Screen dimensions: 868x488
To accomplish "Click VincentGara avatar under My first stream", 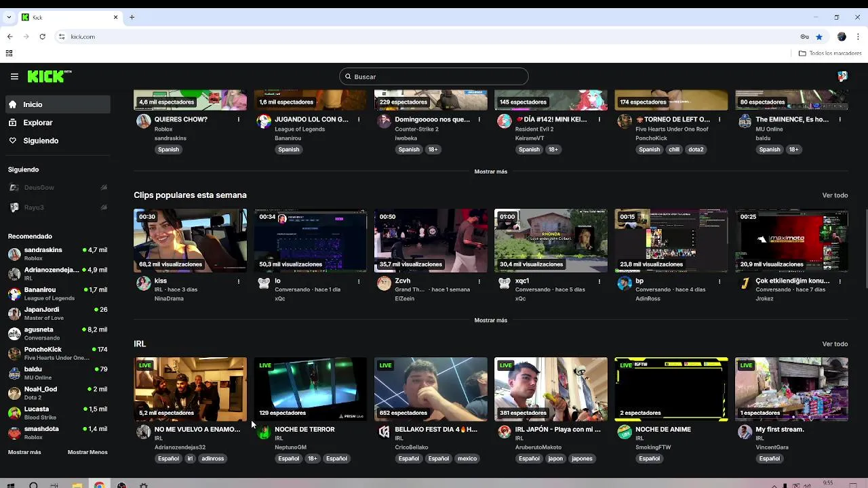I will click(745, 432).
